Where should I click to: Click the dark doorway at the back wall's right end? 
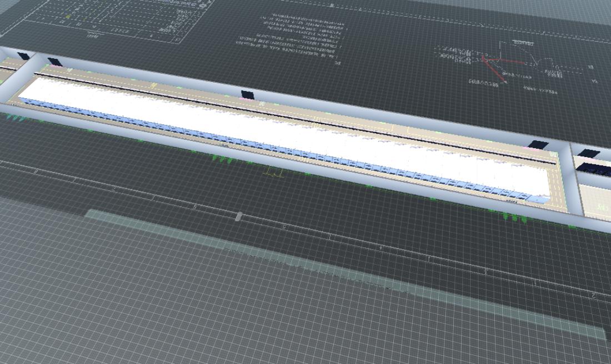point(538,145)
